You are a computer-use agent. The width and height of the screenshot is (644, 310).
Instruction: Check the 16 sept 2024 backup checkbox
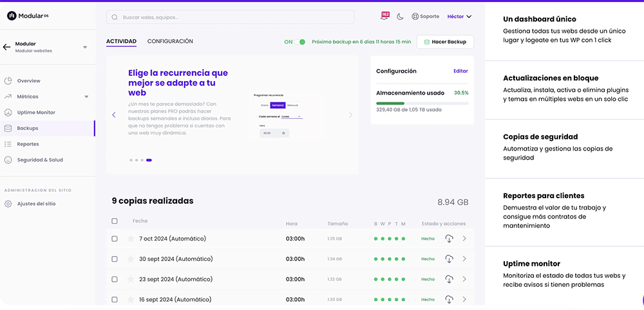115,299
